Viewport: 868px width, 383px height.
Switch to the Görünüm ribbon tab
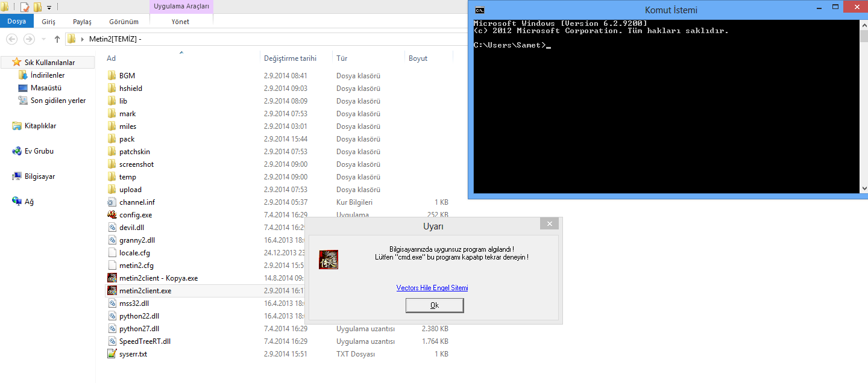124,22
